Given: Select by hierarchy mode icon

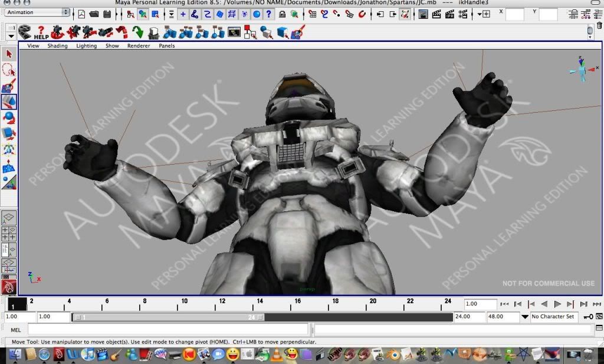Looking at the screenshot, I should coord(130,14).
